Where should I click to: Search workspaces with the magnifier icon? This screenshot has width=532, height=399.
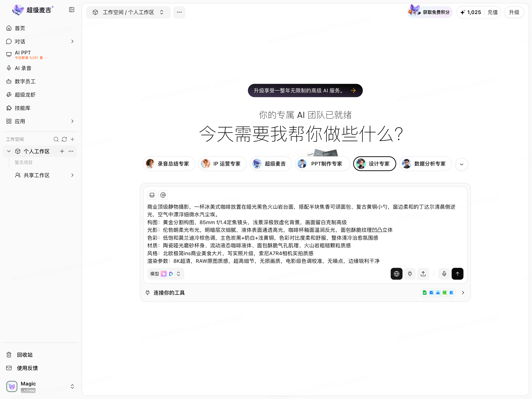(56, 139)
